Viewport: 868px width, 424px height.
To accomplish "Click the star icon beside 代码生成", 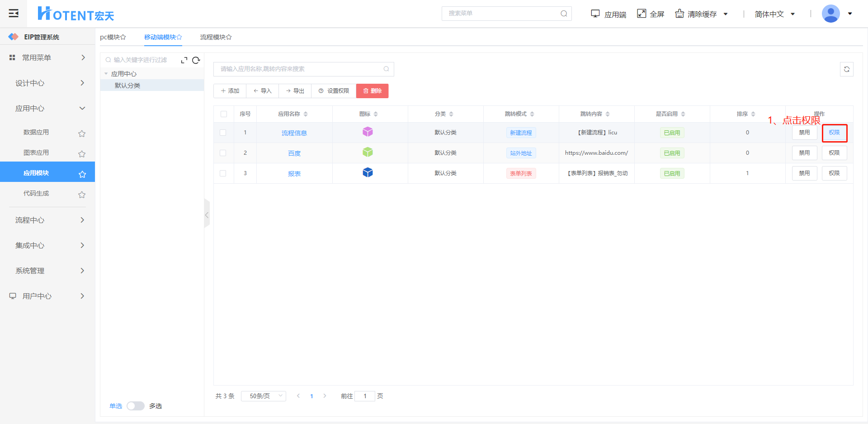I will pos(82,195).
